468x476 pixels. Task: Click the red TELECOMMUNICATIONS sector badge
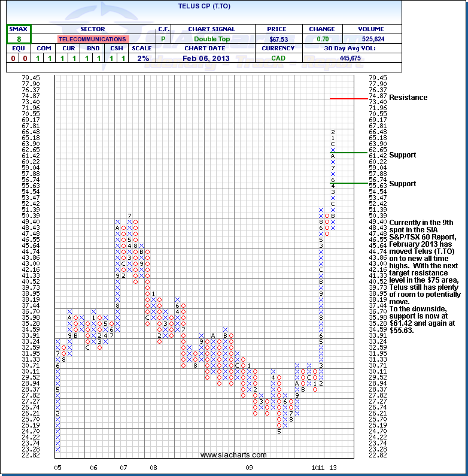pyautogui.click(x=92, y=39)
